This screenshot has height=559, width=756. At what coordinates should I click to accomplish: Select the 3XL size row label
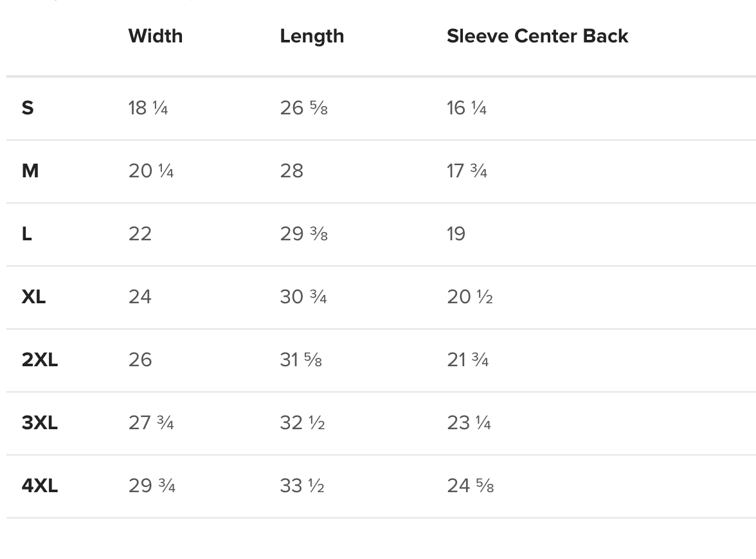click(x=40, y=423)
